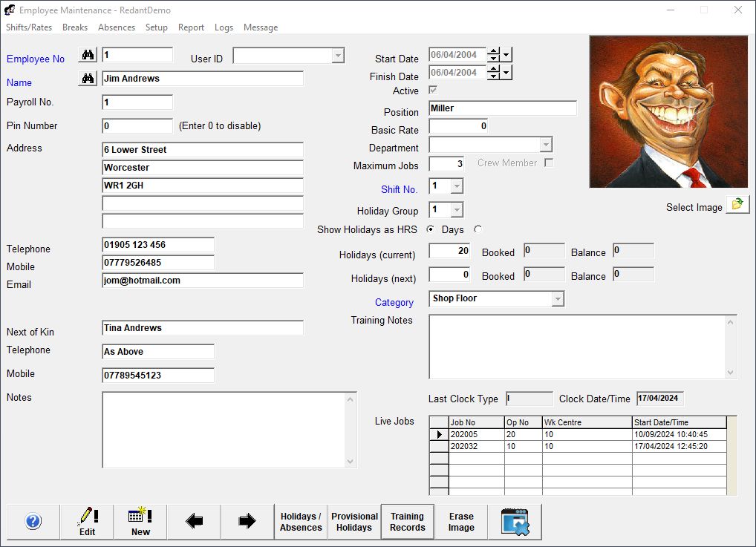Click the Email input field
756x547 pixels.
click(202, 281)
